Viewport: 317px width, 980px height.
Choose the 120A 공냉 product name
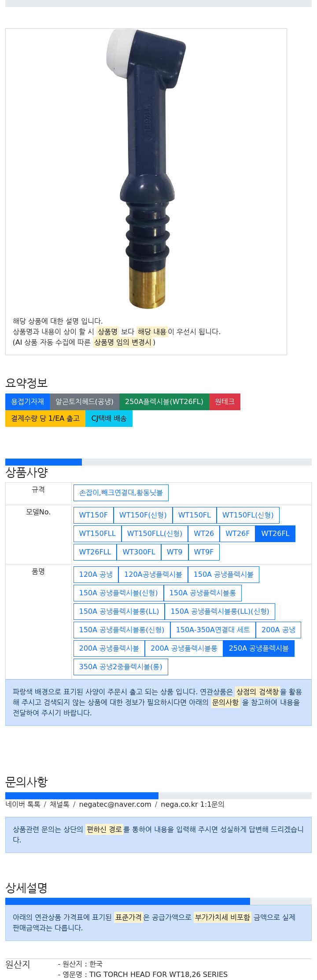[x=96, y=574]
